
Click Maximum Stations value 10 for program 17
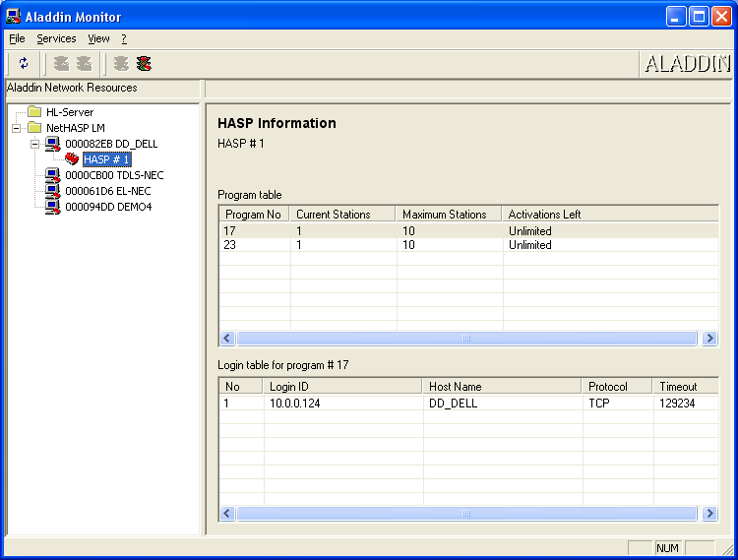coord(408,231)
